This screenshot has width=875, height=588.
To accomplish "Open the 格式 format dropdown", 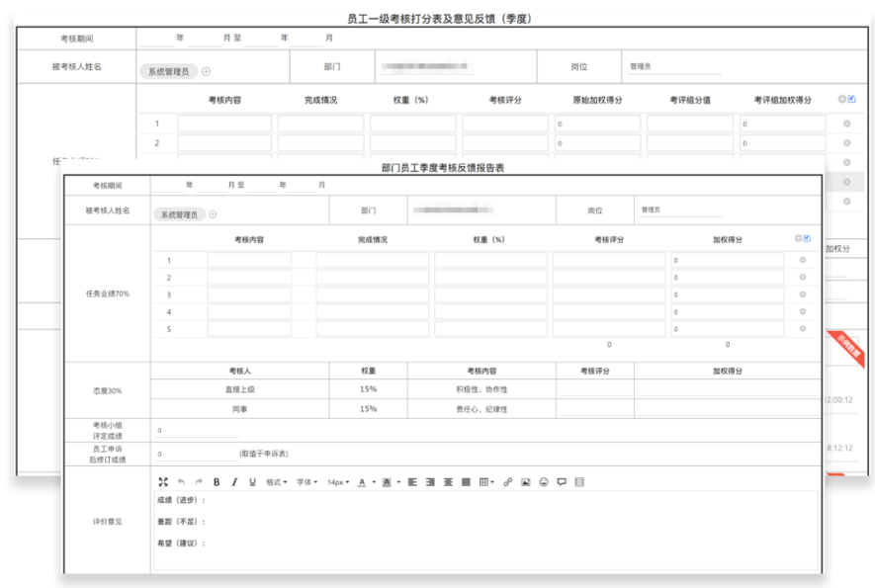I will pyautogui.click(x=276, y=482).
